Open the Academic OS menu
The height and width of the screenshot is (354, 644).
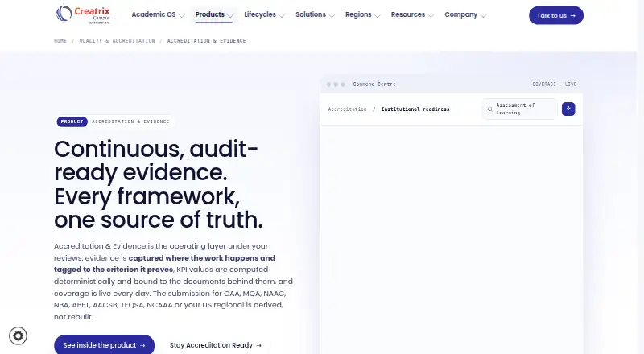pyautogui.click(x=158, y=14)
